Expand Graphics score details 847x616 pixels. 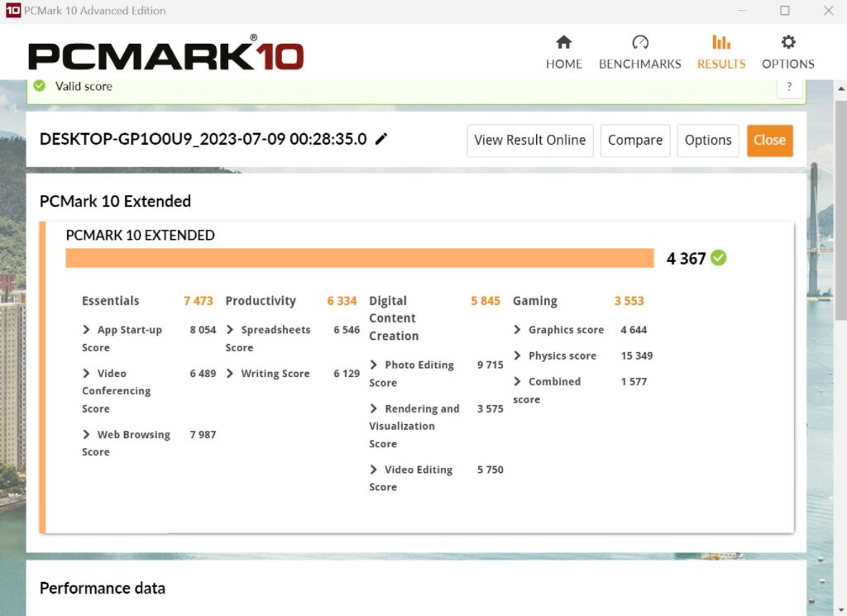pos(517,329)
